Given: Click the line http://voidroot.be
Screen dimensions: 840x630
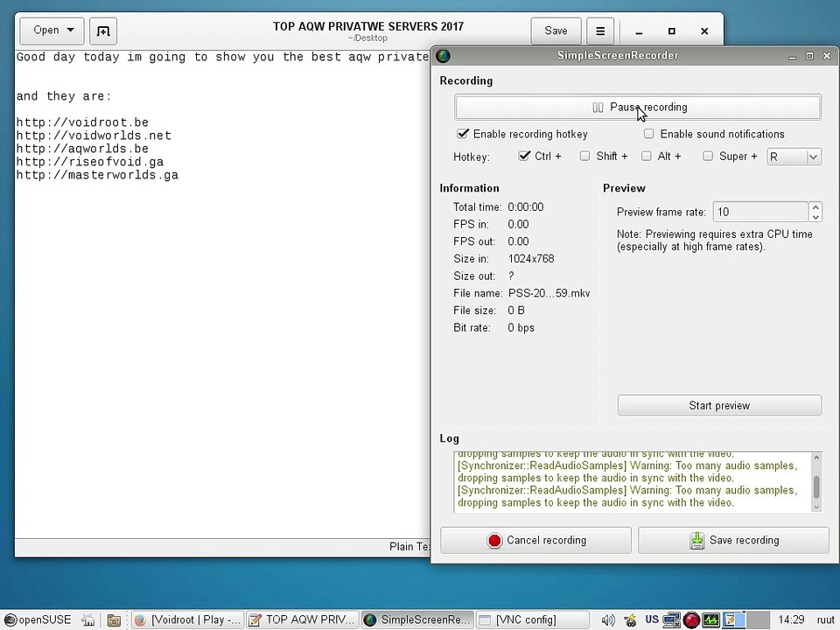Looking at the screenshot, I should 82,122.
